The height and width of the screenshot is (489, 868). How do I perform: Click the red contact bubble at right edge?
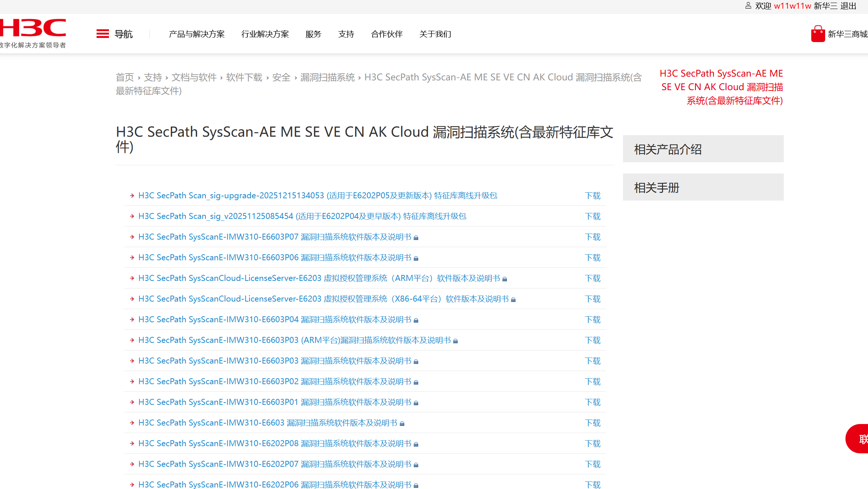pyautogui.click(x=858, y=438)
